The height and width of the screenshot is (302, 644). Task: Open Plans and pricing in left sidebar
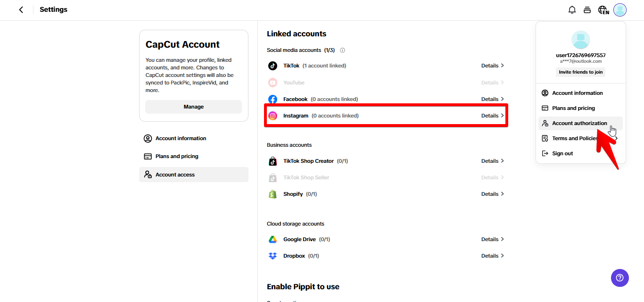(177, 156)
